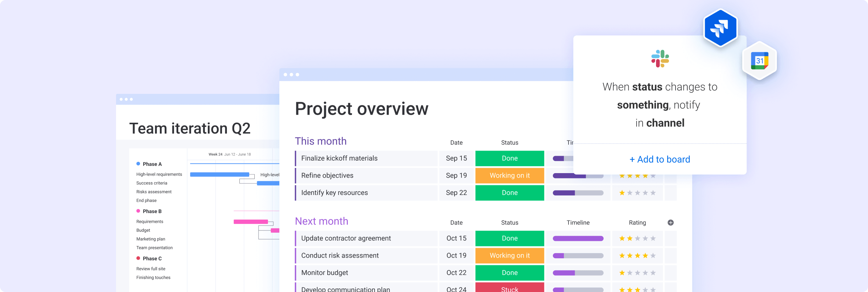Select Phase A in Team iteration Q2
This screenshot has width=868, height=292.
coord(152,164)
